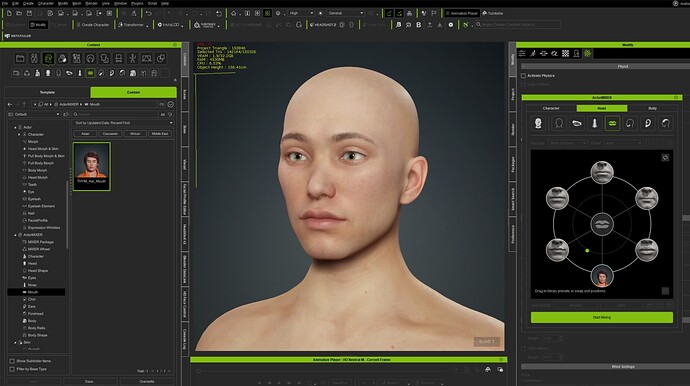690x386 pixels.
Task: Check Filter by Base Type
Action: tap(12, 369)
